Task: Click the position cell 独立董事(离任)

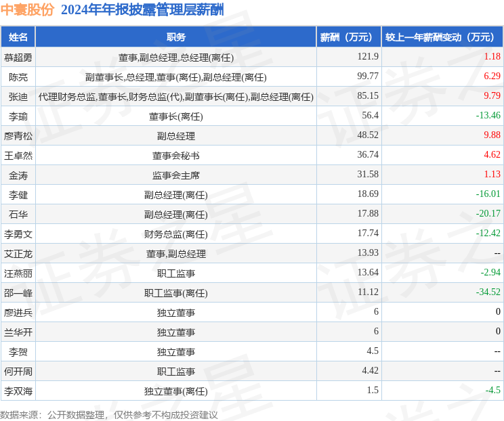Action: point(176,391)
